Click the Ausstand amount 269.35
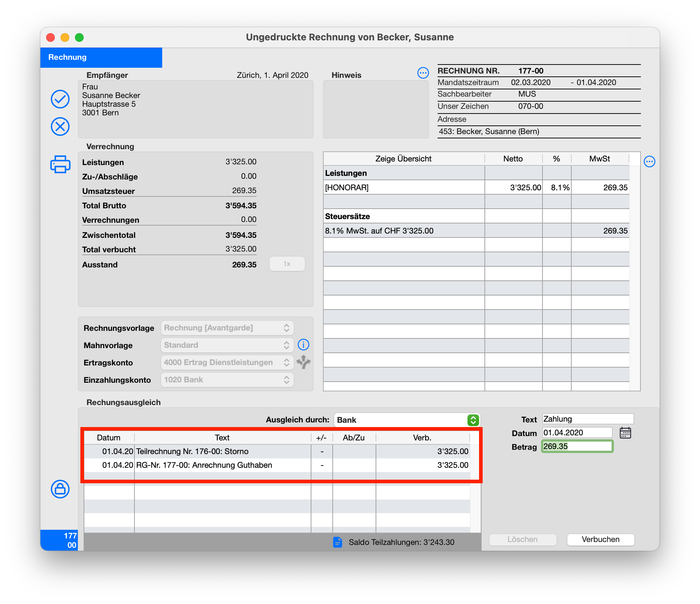This screenshot has width=700, height=604. [x=244, y=265]
